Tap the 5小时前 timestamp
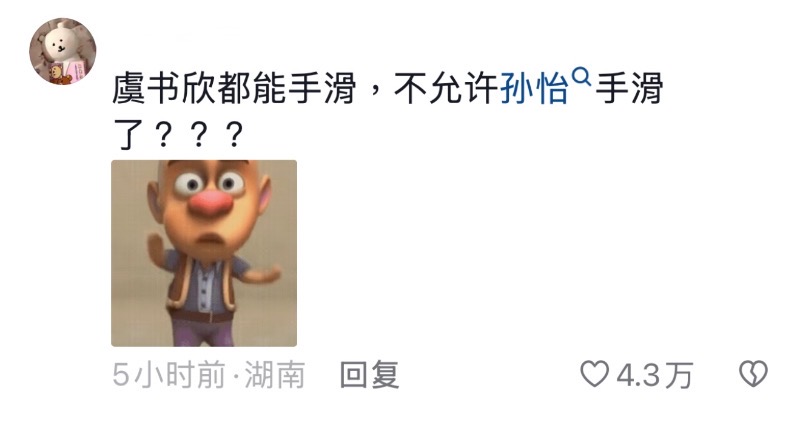 [x=168, y=375]
